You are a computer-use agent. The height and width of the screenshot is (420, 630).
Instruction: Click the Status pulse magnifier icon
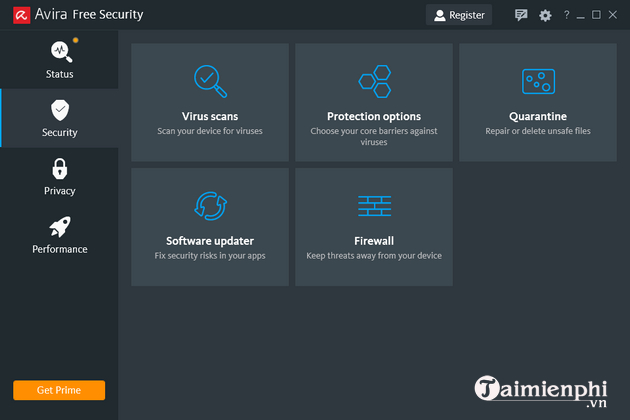[x=61, y=52]
